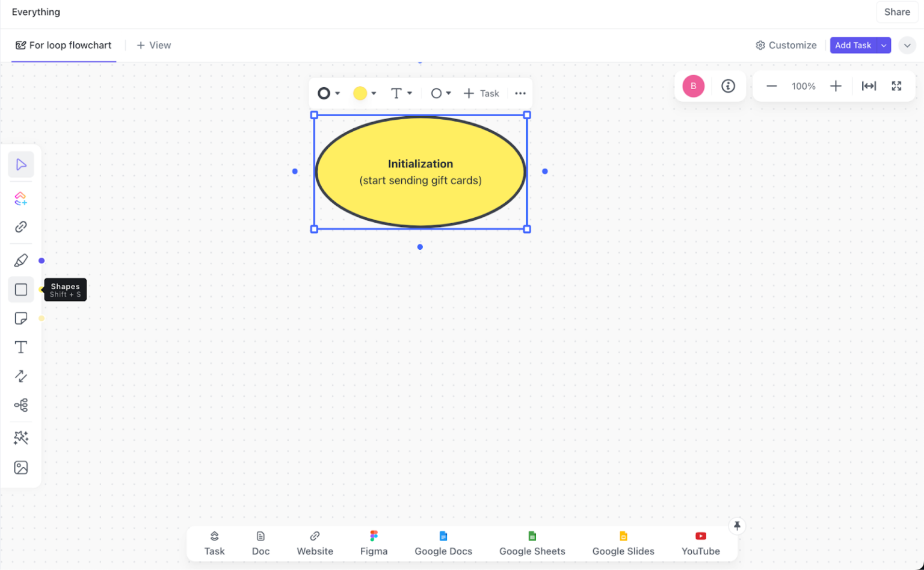This screenshot has height=570, width=924.
Task: Select the Initialization ellipse shape
Action: pyautogui.click(x=420, y=172)
